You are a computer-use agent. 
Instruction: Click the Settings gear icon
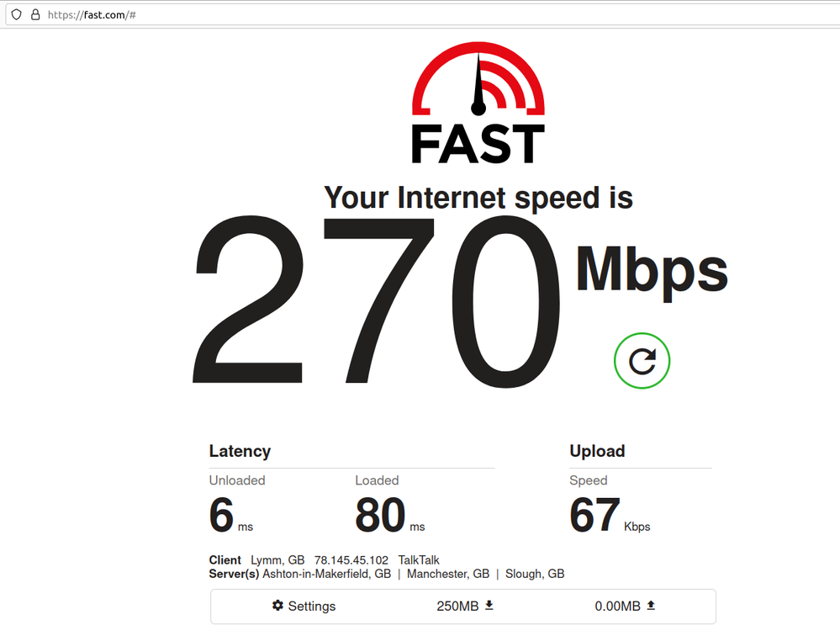[x=277, y=606]
